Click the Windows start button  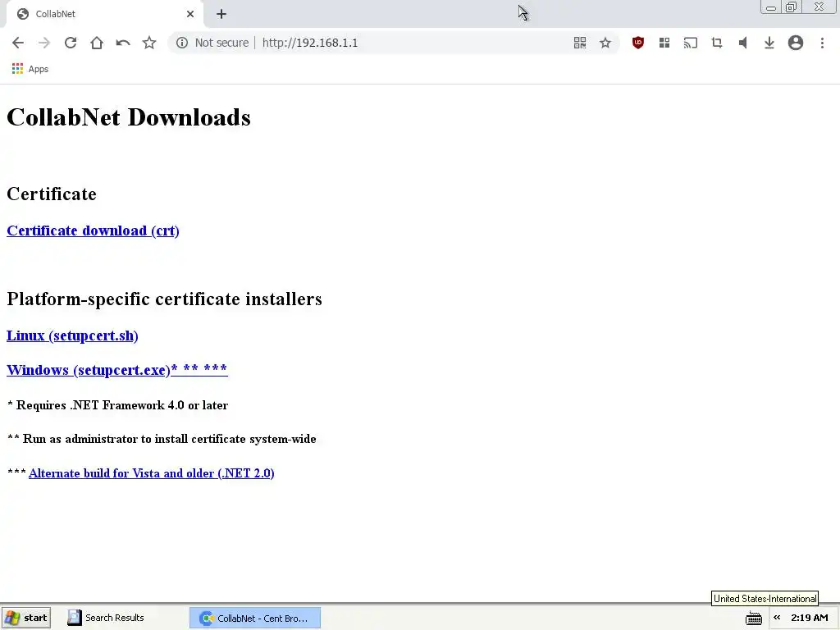pyautogui.click(x=26, y=618)
